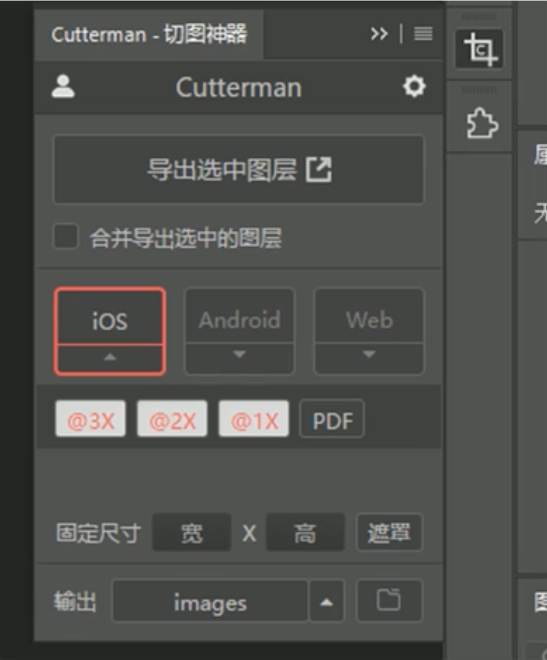Toggle the @3X export size
Viewport: 547px width, 660px height.
coord(90,419)
